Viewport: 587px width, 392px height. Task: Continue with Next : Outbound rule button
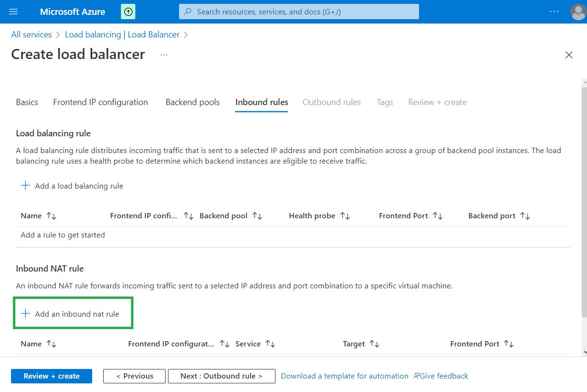point(222,376)
